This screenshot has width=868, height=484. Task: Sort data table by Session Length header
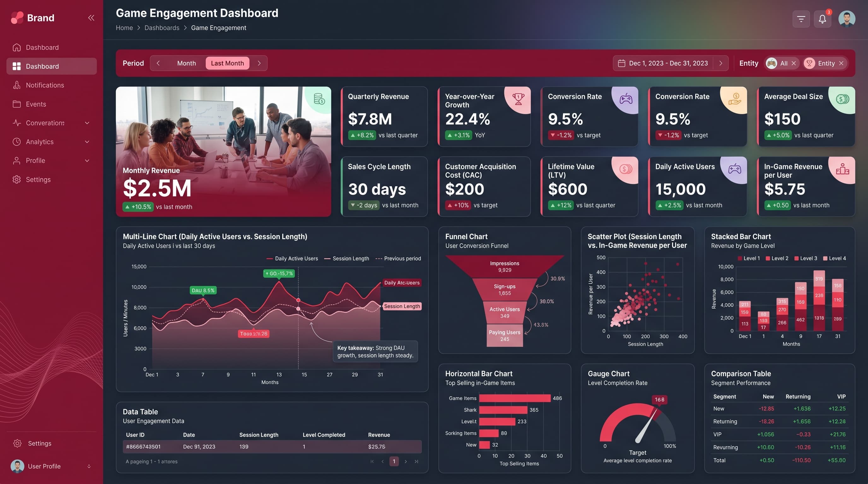pos(259,435)
